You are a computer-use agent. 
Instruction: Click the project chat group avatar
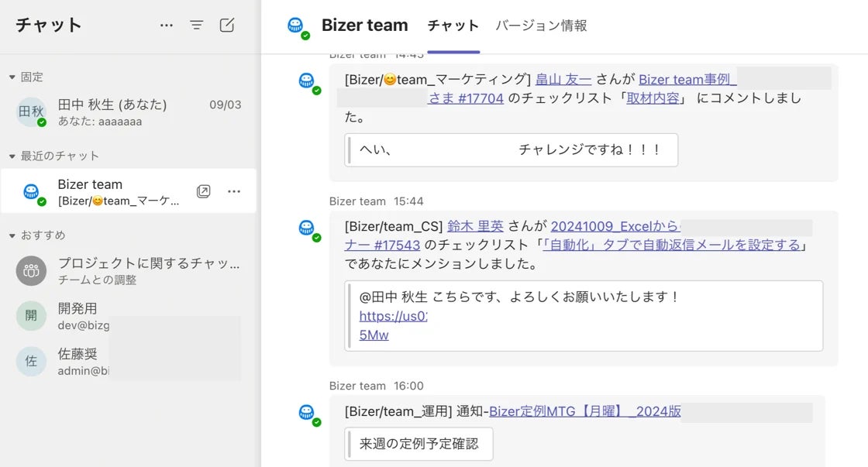(31, 270)
